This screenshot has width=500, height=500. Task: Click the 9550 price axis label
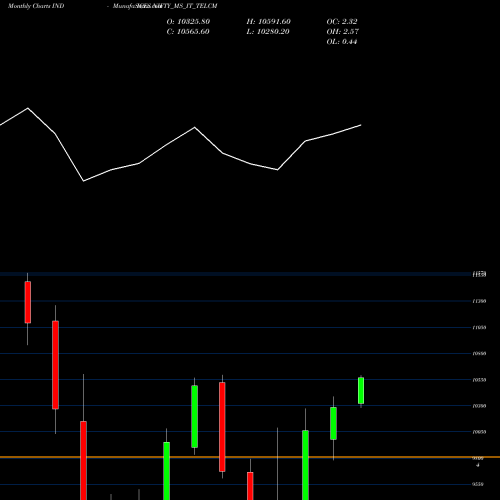coord(479,484)
